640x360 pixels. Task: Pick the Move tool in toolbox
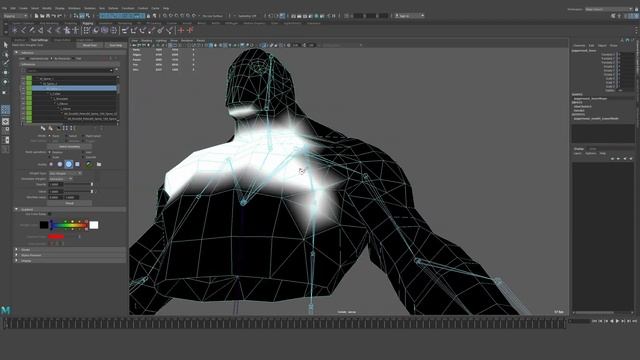pyautogui.click(x=6, y=72)
